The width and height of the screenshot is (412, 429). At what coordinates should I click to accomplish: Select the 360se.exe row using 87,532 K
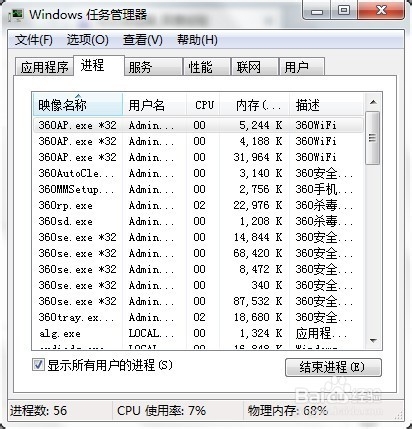198,301
